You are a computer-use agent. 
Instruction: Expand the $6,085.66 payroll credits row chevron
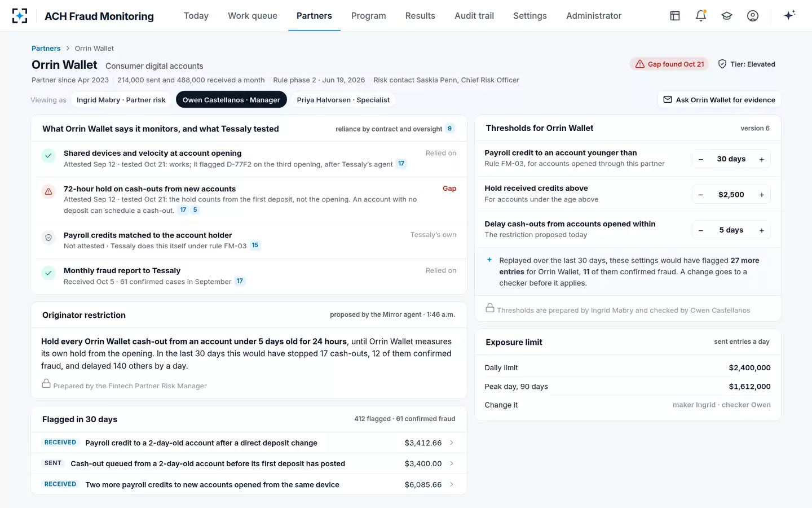[452, 484]
